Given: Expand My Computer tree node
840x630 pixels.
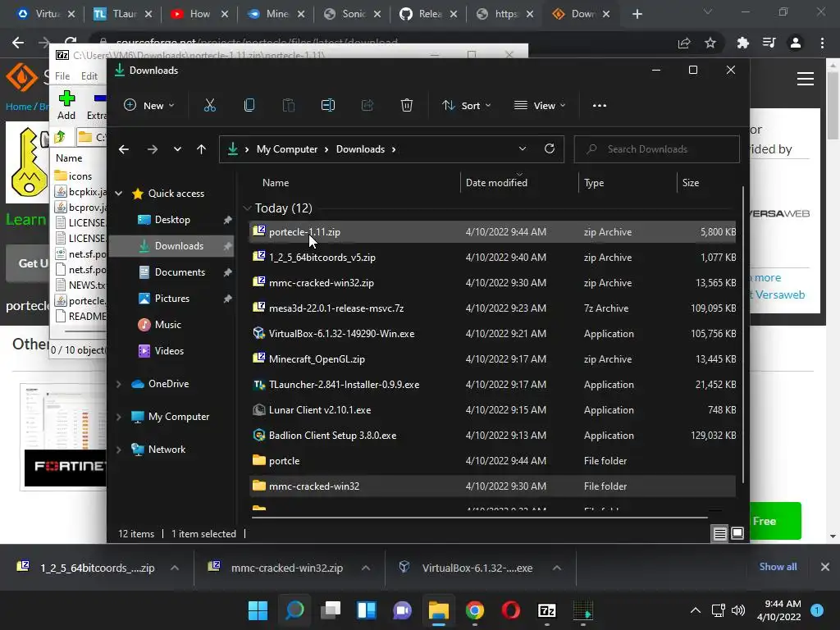Looking at the screenshot, I should coord(119,417).
